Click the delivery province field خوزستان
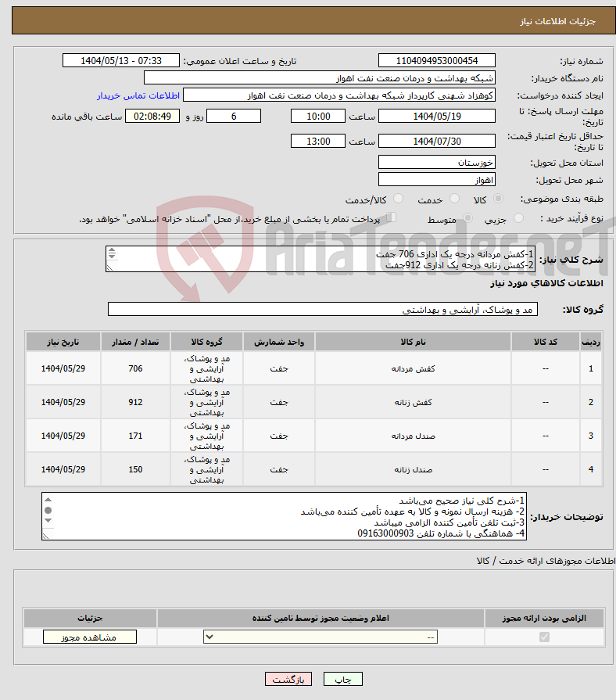 pyautogui.click(x=437, y=163)
